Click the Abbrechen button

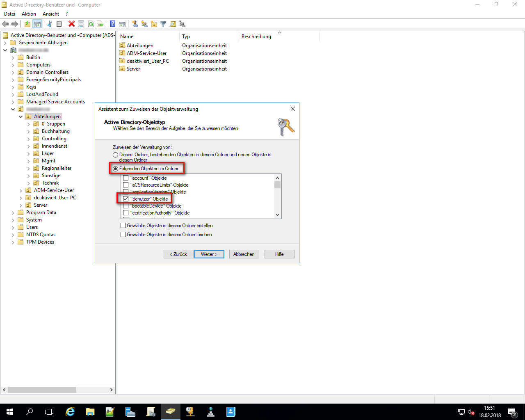point(244,254)
